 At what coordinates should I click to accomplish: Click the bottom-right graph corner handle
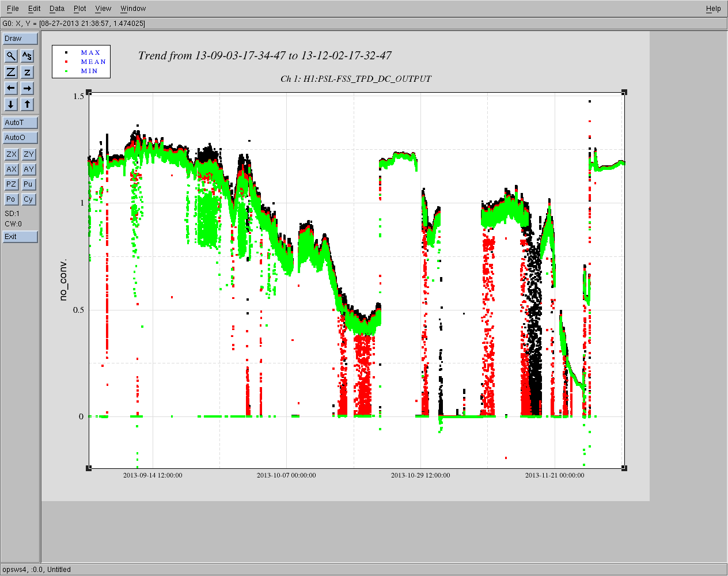pyautogui.click(x=624, y=468)
